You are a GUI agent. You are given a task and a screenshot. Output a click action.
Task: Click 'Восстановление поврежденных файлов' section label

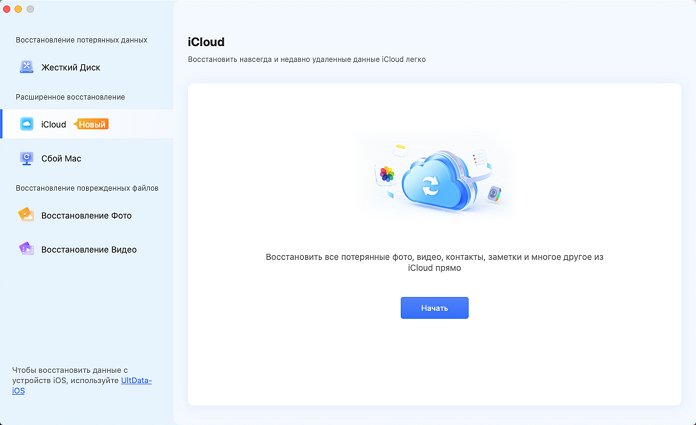pos(87,188)
